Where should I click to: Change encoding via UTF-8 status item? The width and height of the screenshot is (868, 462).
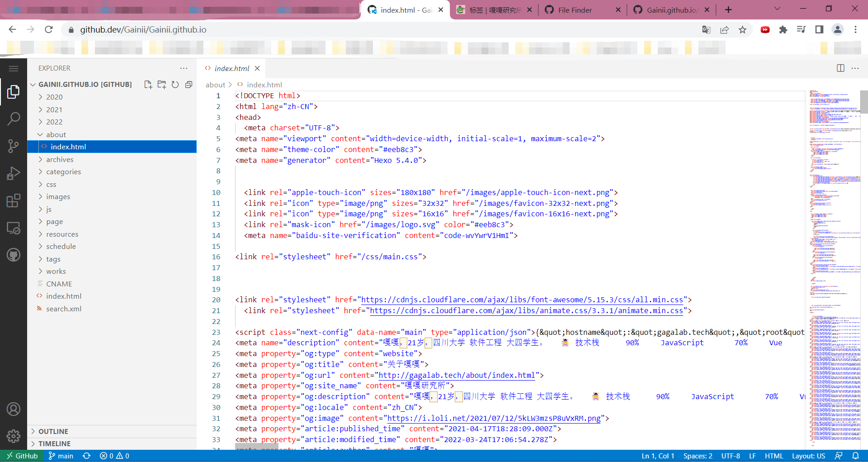[731, 456]
